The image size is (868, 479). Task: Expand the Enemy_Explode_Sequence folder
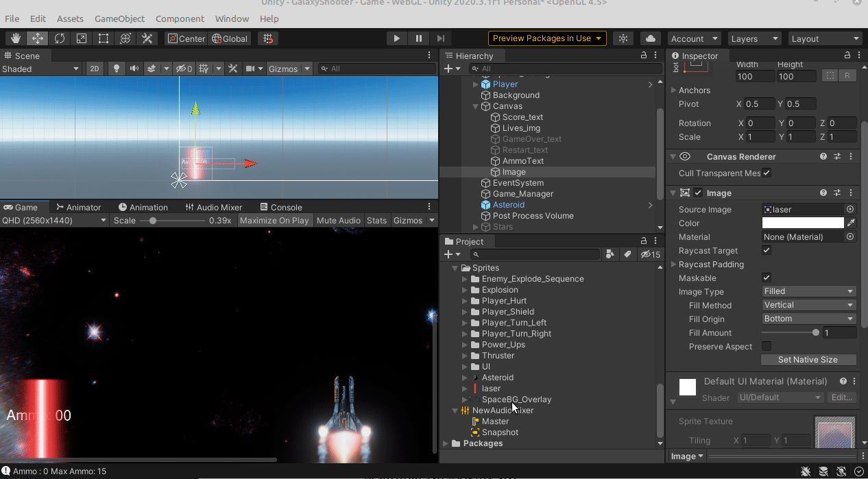pyautogui.click(x=465, y=279)
